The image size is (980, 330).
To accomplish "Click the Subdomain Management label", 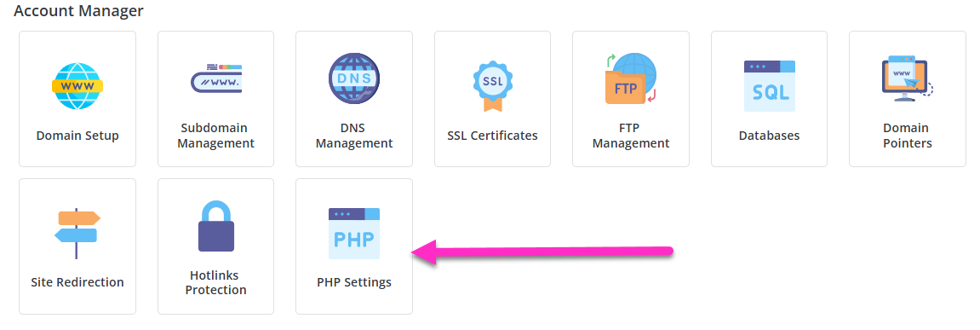I will pos(215,136).
